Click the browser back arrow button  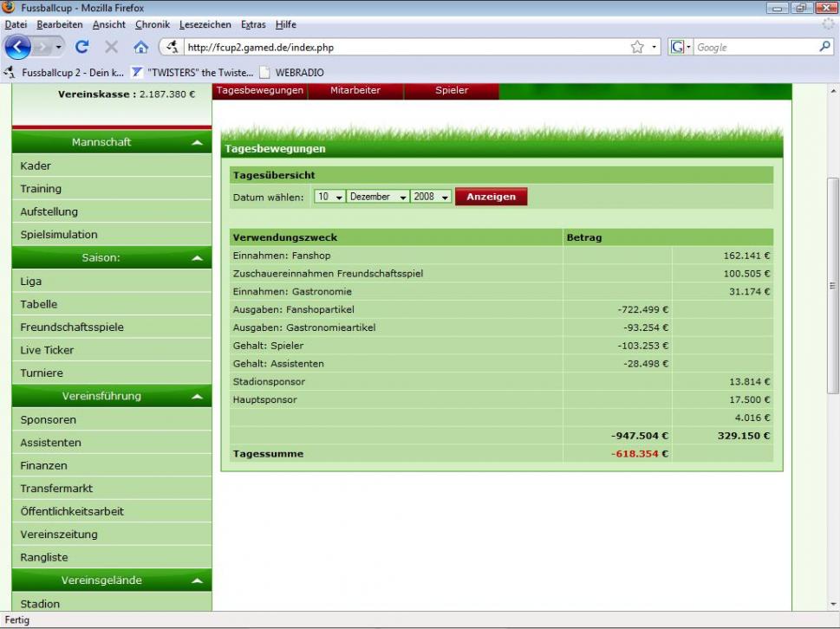coord(19,47)
